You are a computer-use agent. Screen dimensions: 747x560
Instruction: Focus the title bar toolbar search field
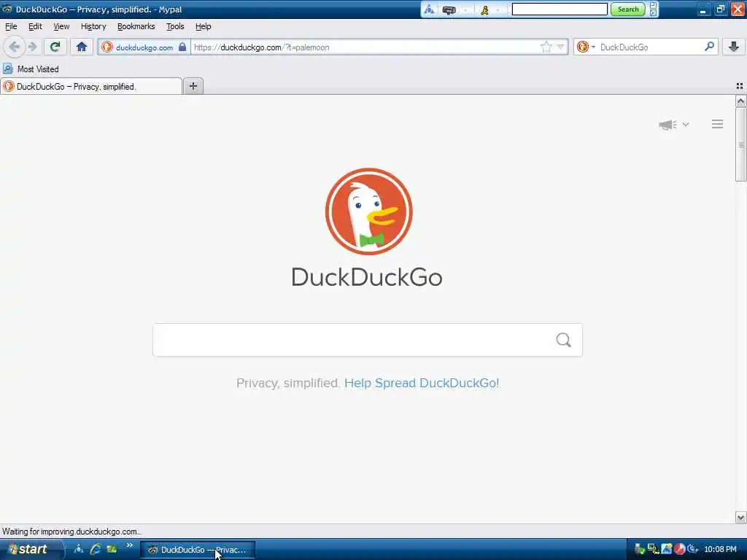point(560,9)
